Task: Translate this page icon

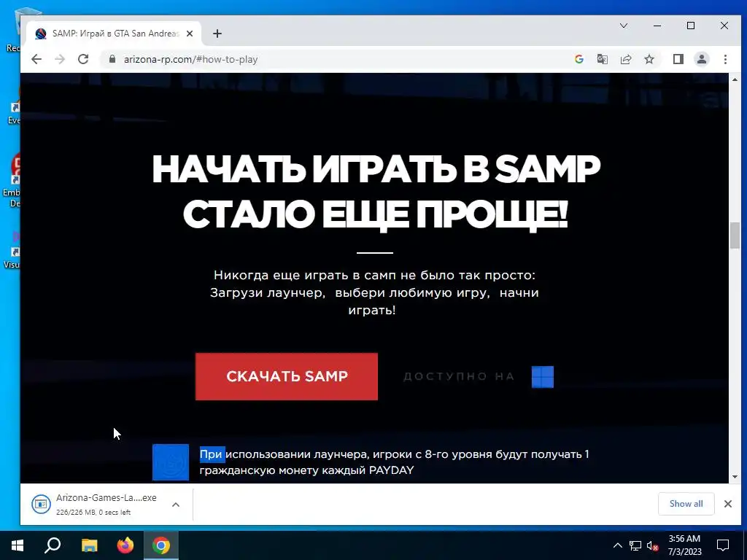Action: [602, 59]
